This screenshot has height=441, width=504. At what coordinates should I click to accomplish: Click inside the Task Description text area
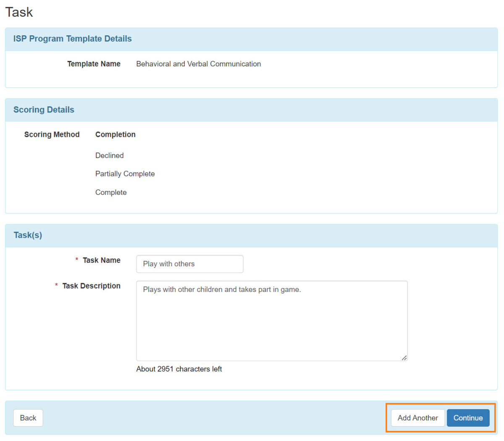click(x=271, y=319)
